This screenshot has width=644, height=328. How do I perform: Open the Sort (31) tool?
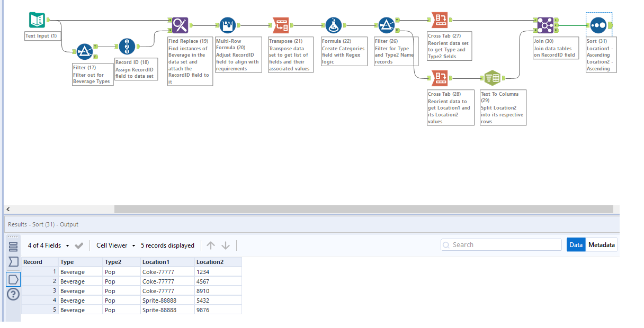598,24
